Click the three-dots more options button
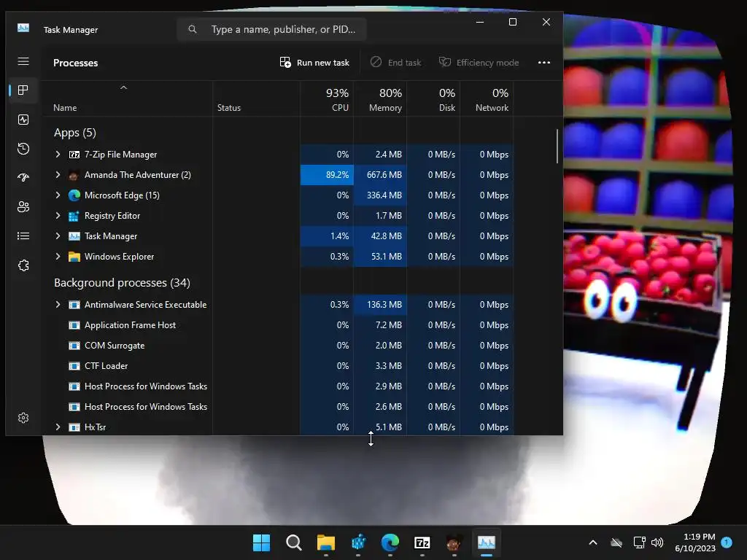Screen dimensions: 747x560 544,63
